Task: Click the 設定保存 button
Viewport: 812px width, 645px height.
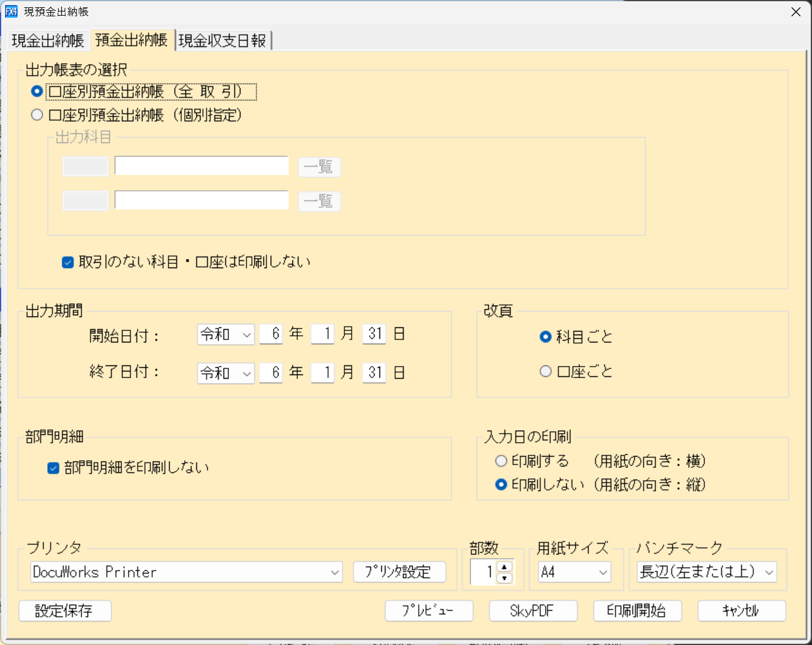Action: point(65,611)
